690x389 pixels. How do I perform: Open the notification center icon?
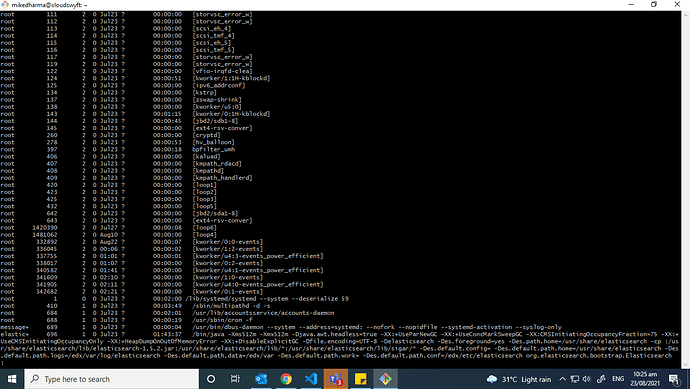pos(675,379)
